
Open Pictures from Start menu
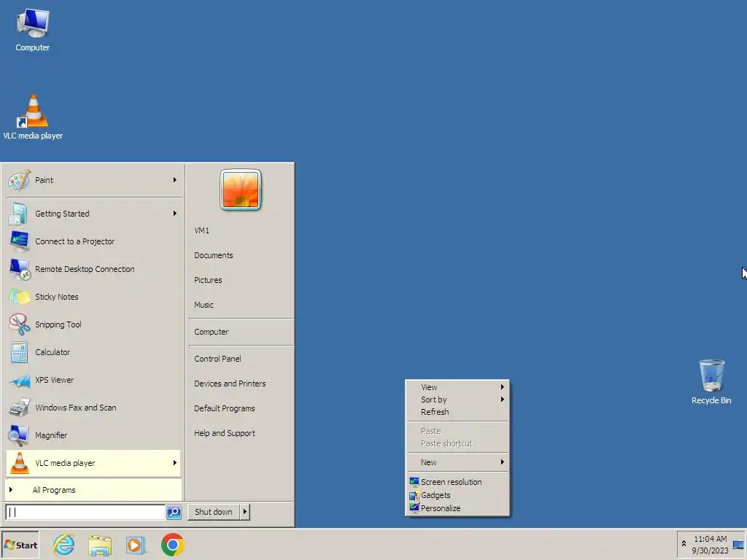(x=208, y=280)
